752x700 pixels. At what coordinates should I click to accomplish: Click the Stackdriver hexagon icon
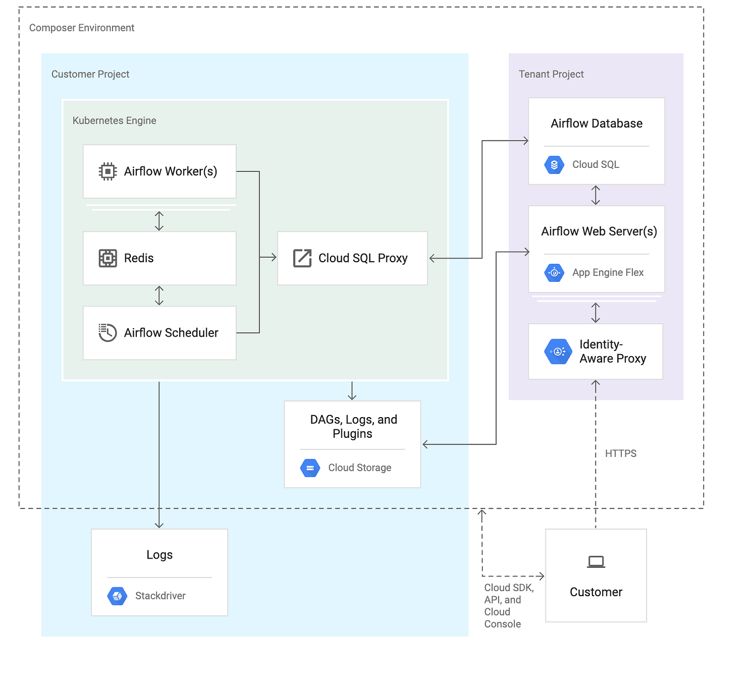117,596
